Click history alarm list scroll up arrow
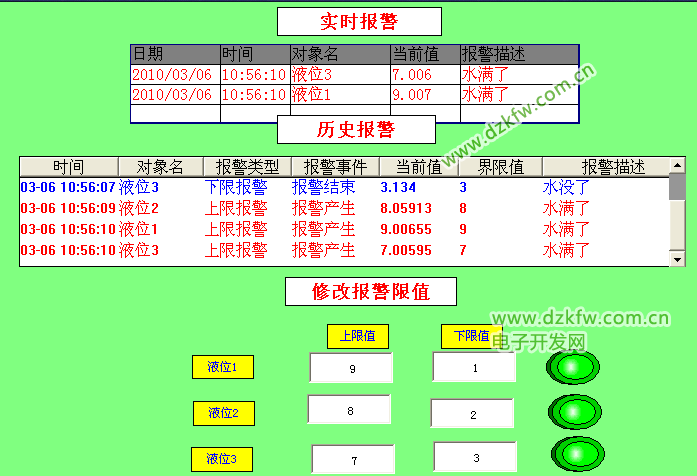Image resolution: width=697 pixels, height=476 pixels. click(677, 165)
